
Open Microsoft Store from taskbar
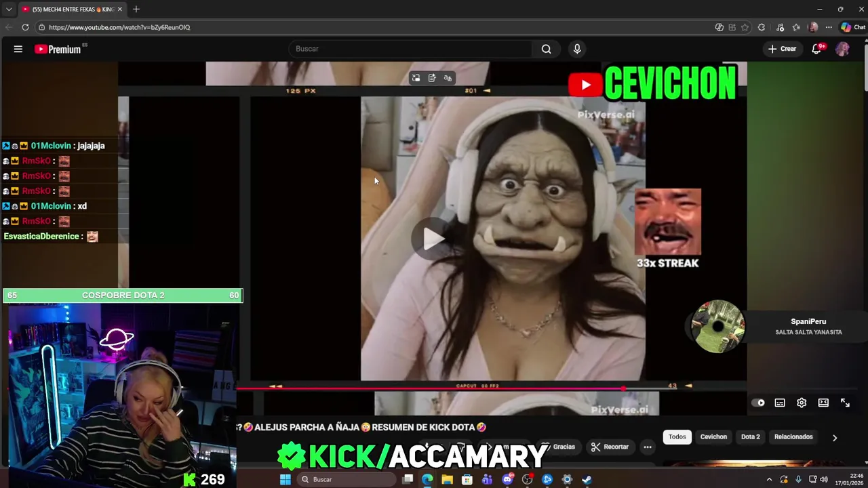(467, 479)
